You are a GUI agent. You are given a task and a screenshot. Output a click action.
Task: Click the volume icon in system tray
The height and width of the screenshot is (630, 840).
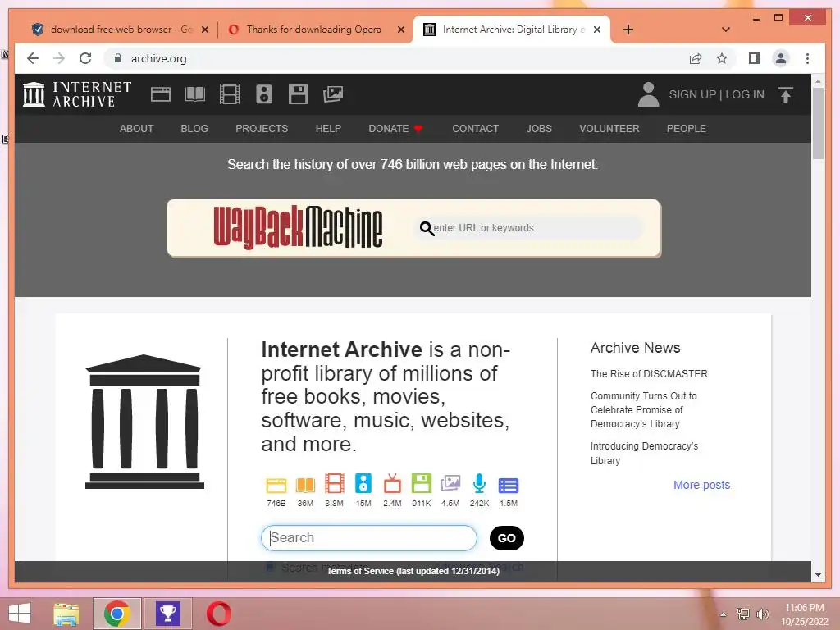tap(762, 614)
